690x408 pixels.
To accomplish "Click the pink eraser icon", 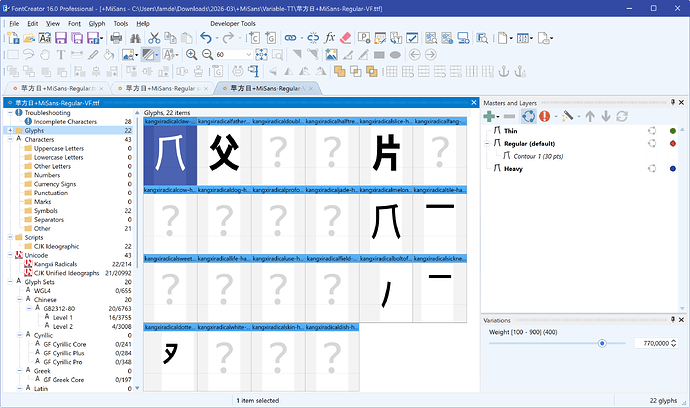I will (x=346, y=38).
